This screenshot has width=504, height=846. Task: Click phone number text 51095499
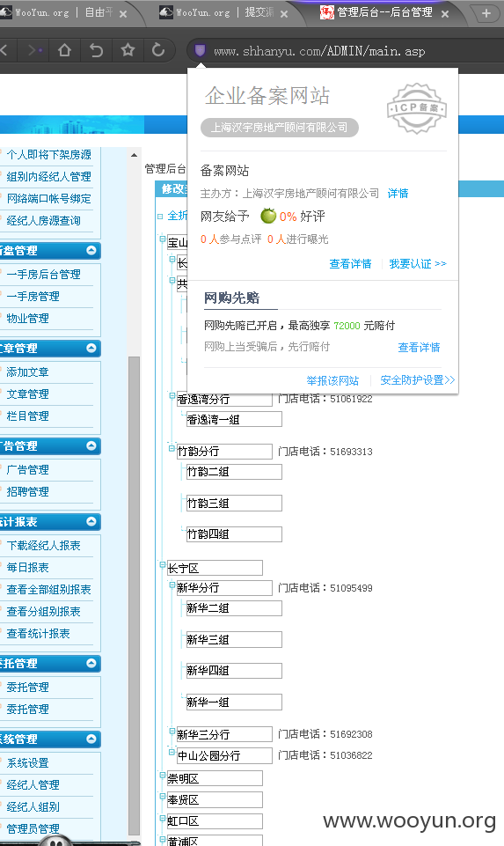coord(351,588)
